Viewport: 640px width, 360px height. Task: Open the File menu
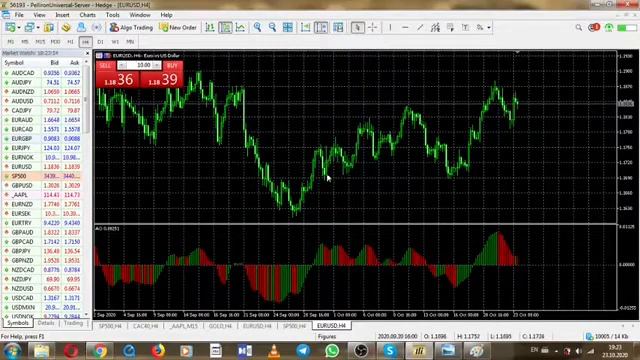coord(19,15)
